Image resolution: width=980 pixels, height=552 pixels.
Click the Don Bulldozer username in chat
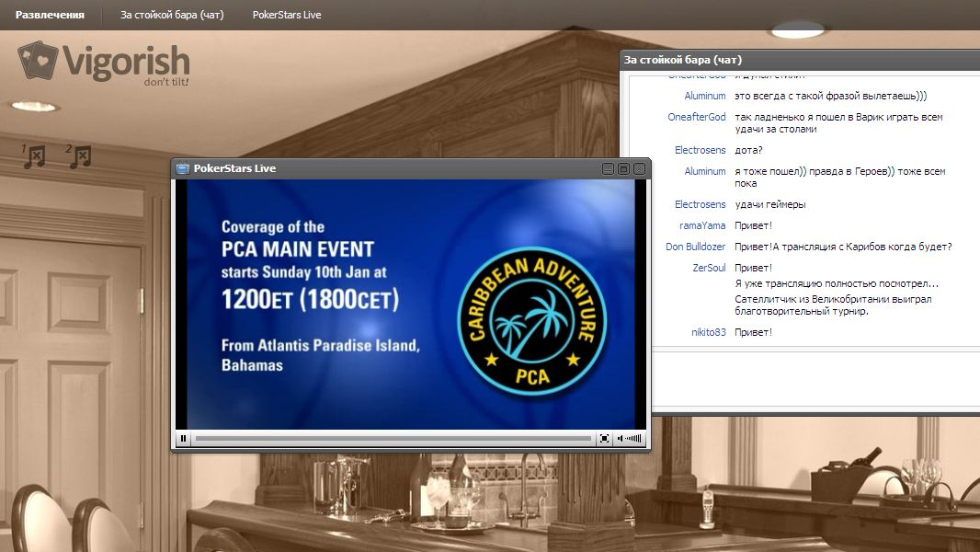click(695, 247)
